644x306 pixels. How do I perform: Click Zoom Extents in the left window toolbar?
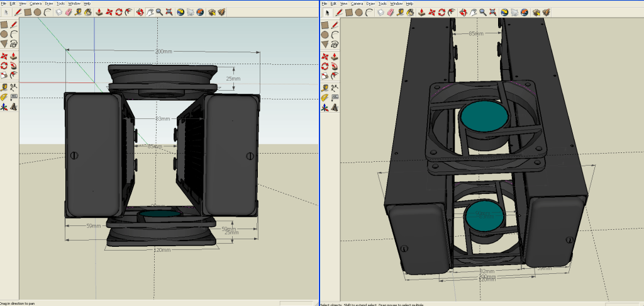click(169, 12)
